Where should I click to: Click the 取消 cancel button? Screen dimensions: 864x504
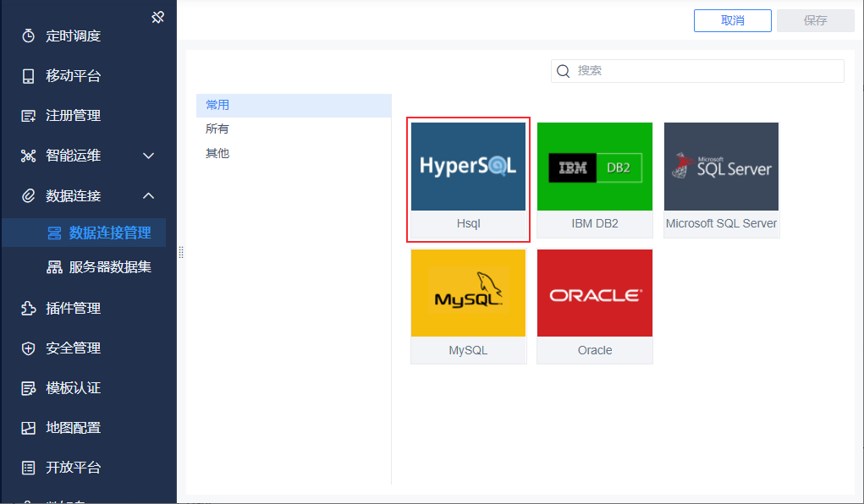coord(732,20)
